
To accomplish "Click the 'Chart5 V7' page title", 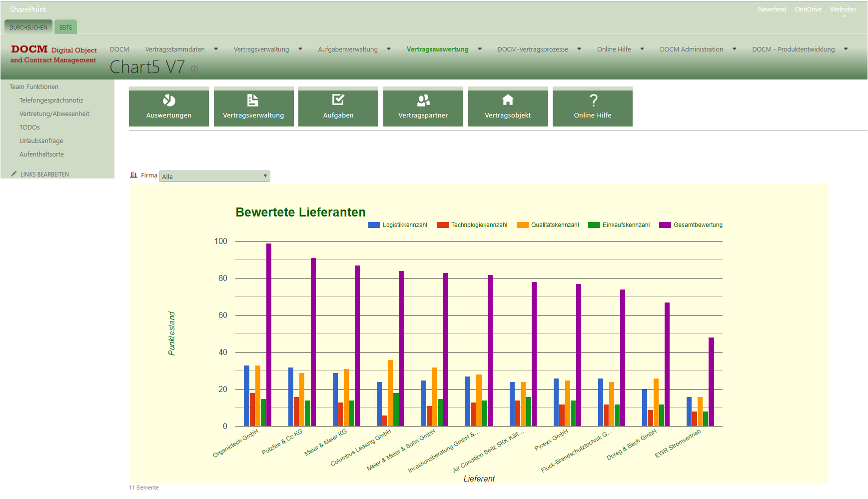I will (147, 67).
